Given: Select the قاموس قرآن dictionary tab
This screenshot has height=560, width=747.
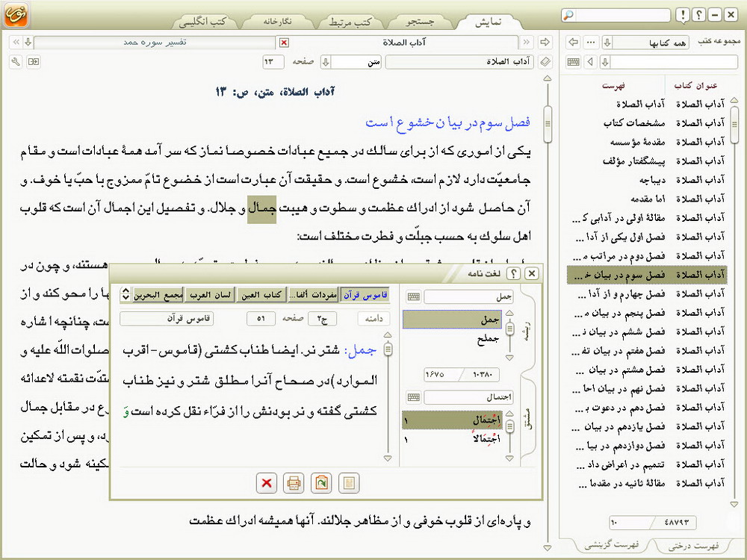Looking at the screenshot, I should 365,295.
